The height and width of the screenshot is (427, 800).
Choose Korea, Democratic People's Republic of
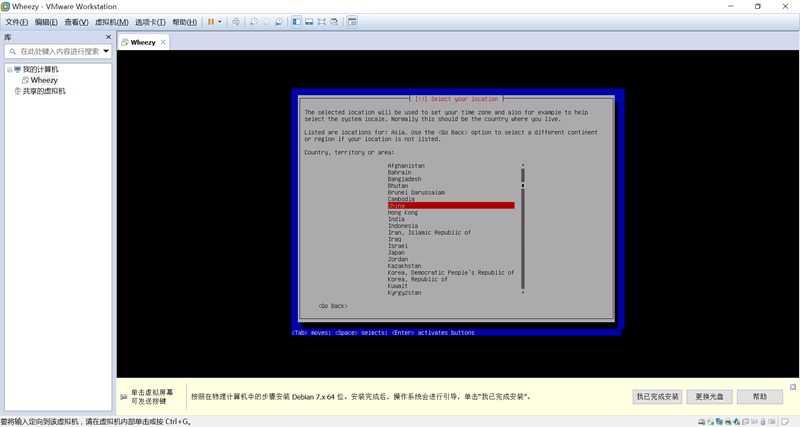pyautogui.click(x=451, y=273)
